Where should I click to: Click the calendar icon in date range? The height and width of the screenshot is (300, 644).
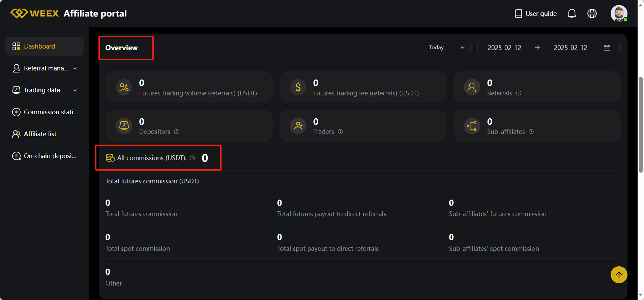point(607,48)
